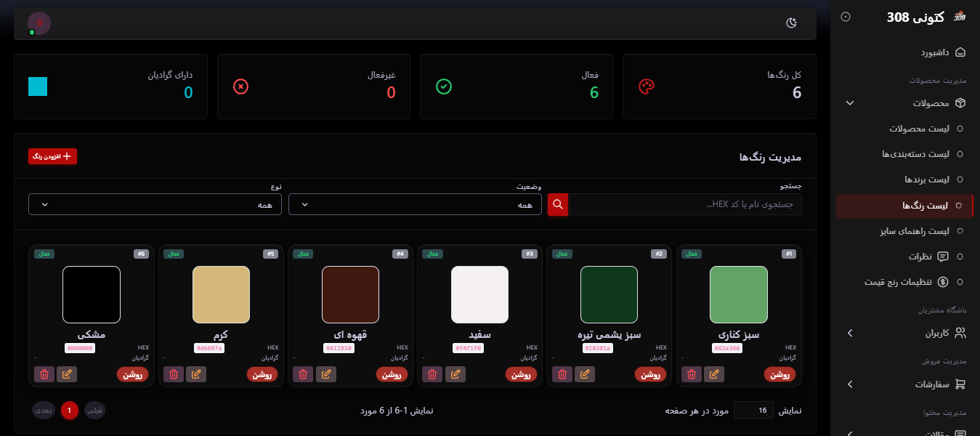Screen dimensions: 980x436
Task: Edit the قهوه ای color
Action: click(325, 374)
